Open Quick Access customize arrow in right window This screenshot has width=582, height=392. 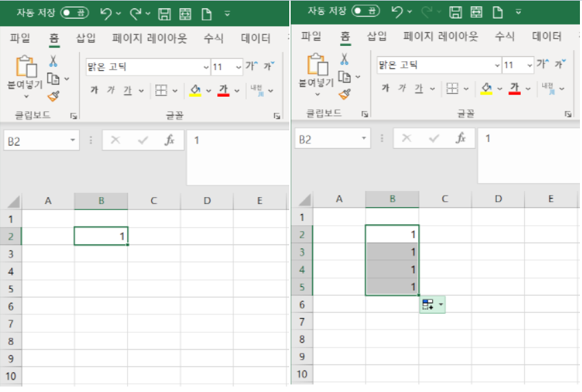coord(518,12)
